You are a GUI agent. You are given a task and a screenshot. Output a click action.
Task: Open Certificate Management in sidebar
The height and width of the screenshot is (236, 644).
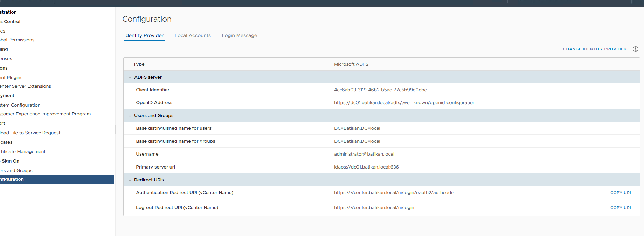click(23, 151)
